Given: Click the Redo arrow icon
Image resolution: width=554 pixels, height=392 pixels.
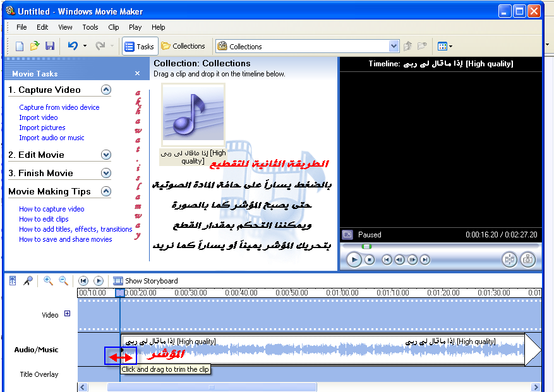Looking at the screenshot, I should [x=100, y=46].
